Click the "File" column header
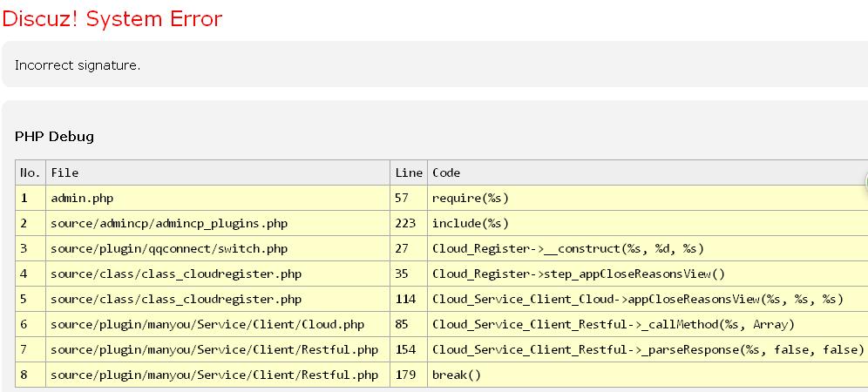868x392 pixels. [64, 172]
